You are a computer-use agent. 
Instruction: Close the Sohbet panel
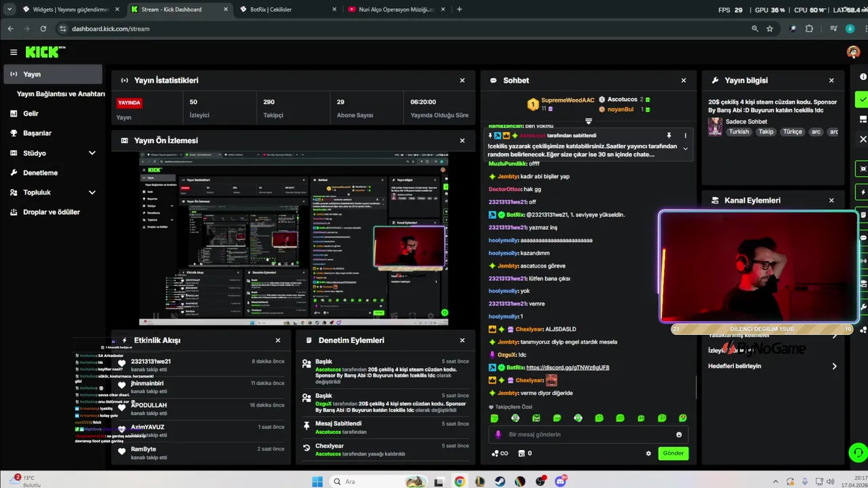click(684, 80)
